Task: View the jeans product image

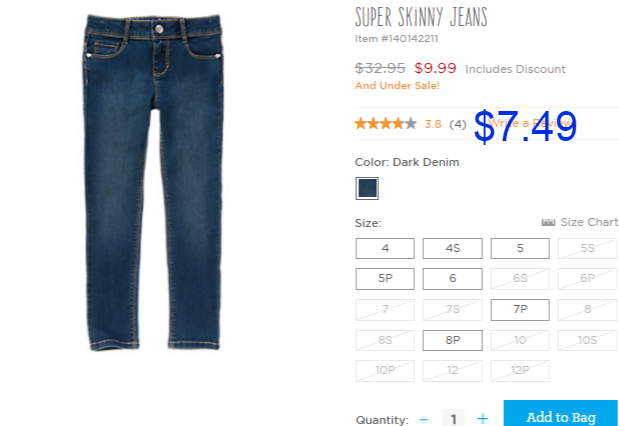Action: (x=153, y=182)
